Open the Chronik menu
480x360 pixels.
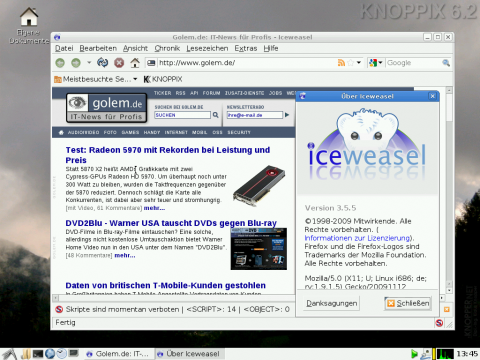tap(167, 48)
